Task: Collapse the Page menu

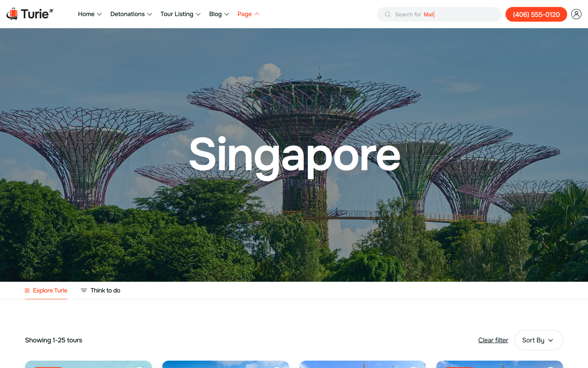Action: tap(248, 14)
